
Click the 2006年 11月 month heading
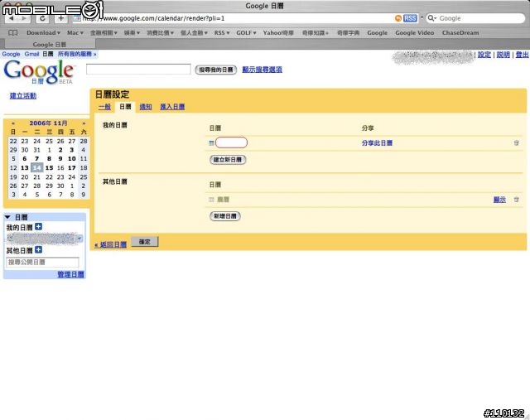(48, 123)
